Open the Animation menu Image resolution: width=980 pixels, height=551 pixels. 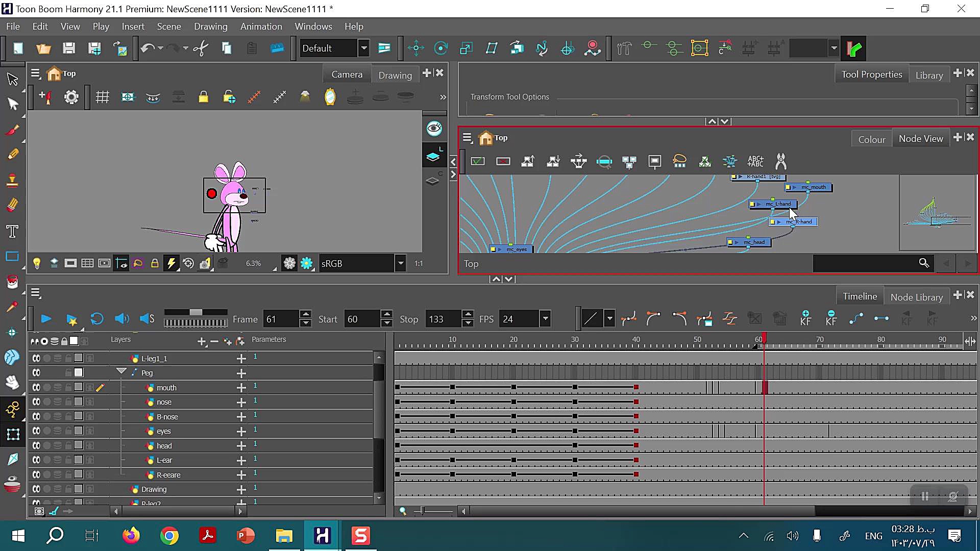[x=261, y=27]
